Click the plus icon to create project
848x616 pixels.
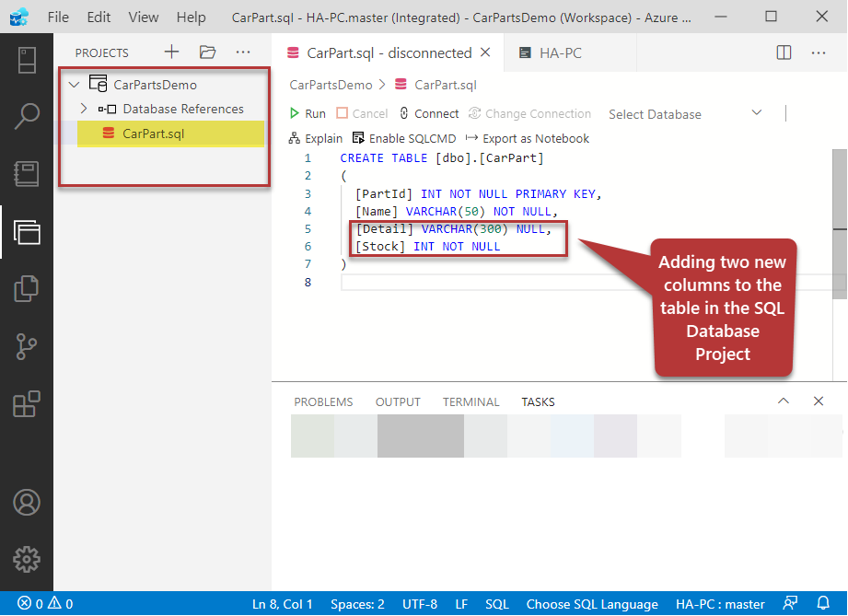[171, 52]
